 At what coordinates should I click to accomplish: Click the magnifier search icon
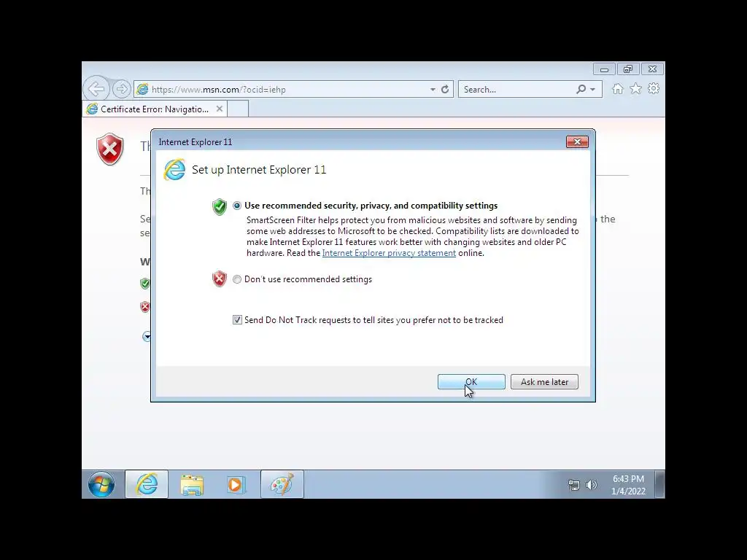[x=581, y=89]
